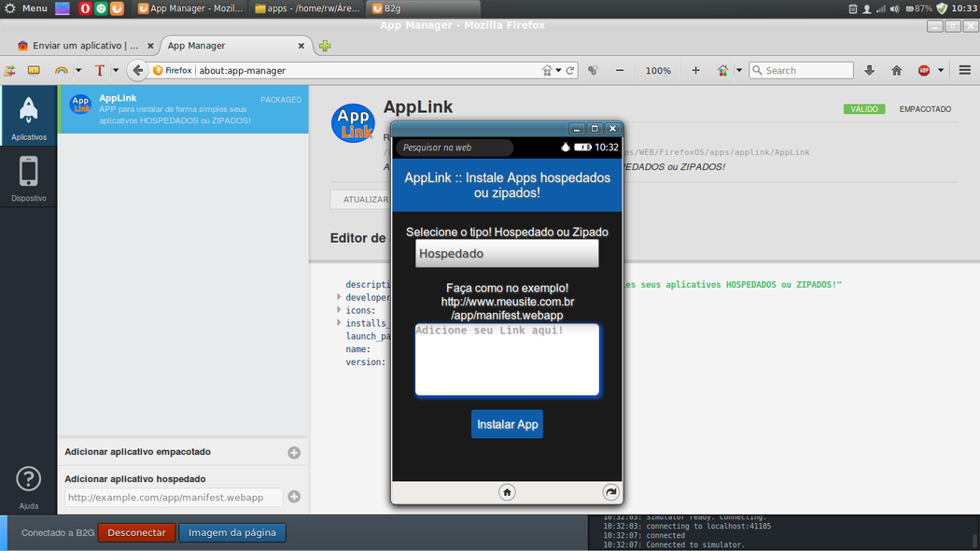
Task: Open new tab with plus button
Action: coord(325,46)
